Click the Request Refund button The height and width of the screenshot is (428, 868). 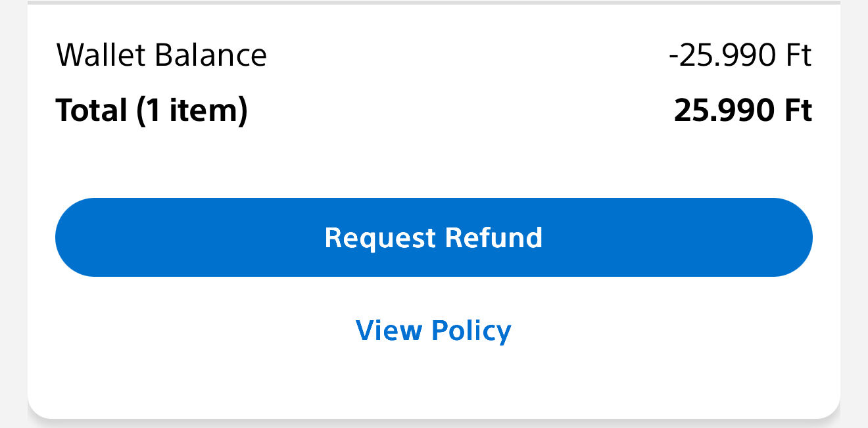433,237
